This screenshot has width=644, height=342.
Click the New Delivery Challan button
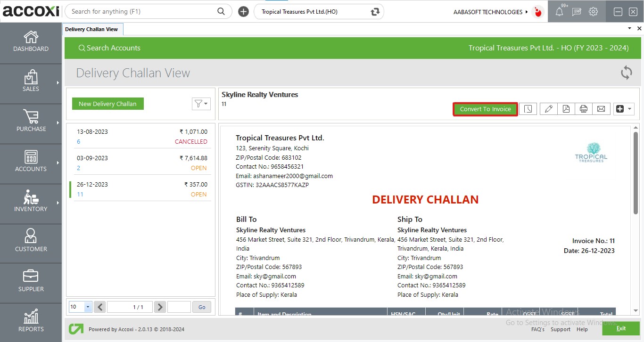[107, 104]
